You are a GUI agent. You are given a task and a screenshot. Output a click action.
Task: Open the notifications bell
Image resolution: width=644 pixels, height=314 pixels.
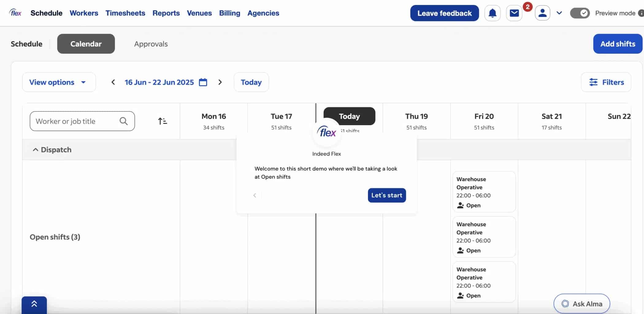492,13
